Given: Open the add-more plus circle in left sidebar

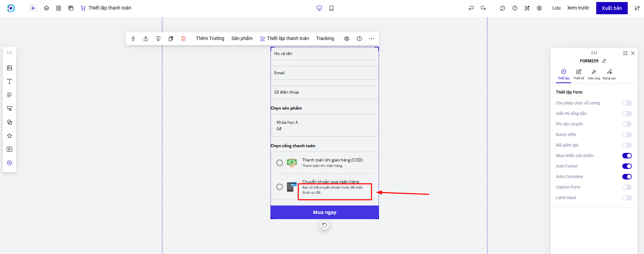Looking at the screenshot, I should tap(9, 163).
